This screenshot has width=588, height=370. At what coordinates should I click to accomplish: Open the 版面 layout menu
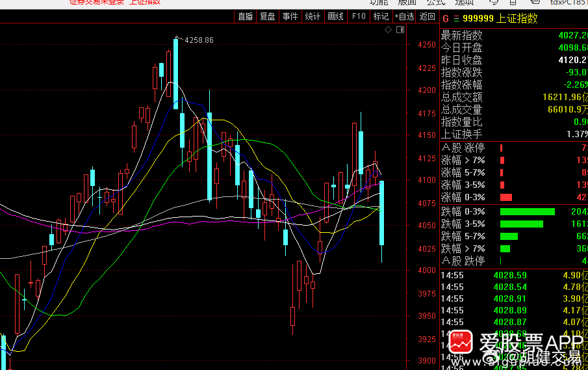click(407, 3)
